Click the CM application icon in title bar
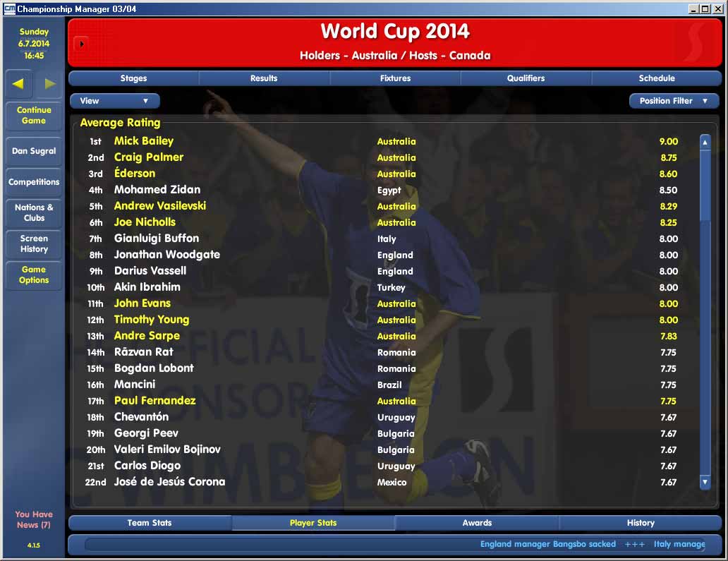 point(9,8)
